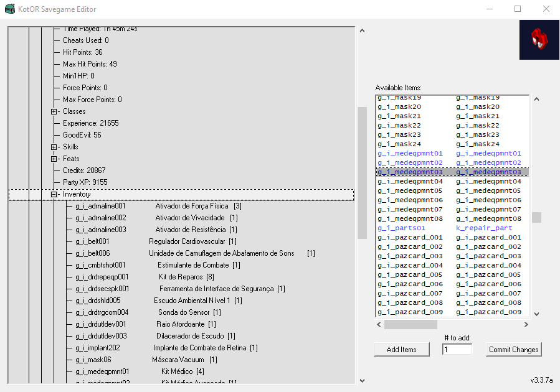This screenshot has width=560, height=392.
Task: Click the Available Items horizontal scrollbar thumb
Action: 411,325
